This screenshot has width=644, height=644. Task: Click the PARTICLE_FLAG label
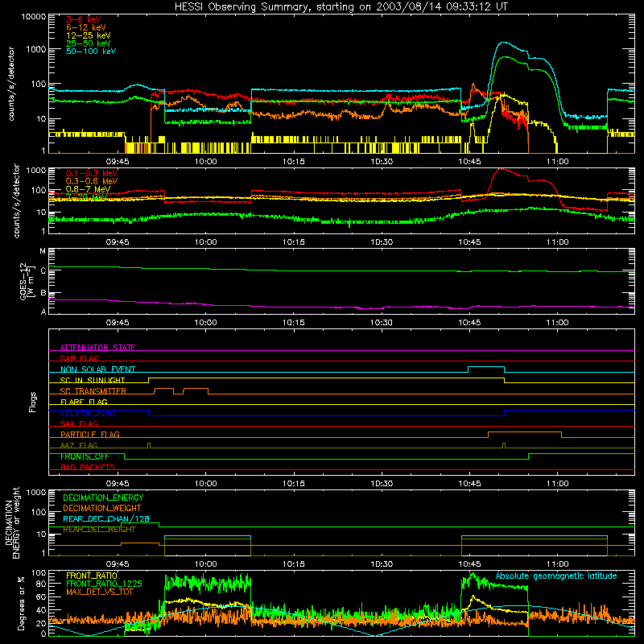90,435
